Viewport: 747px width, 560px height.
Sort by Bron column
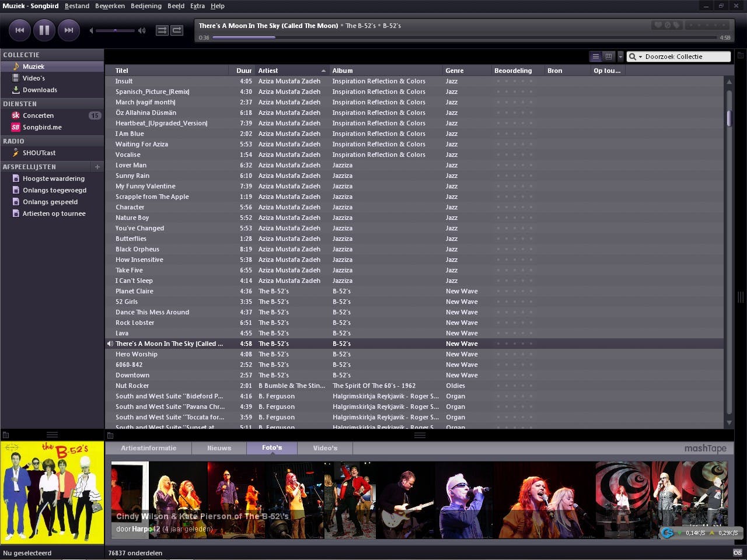pyautogui.click(x=567, y=71)
